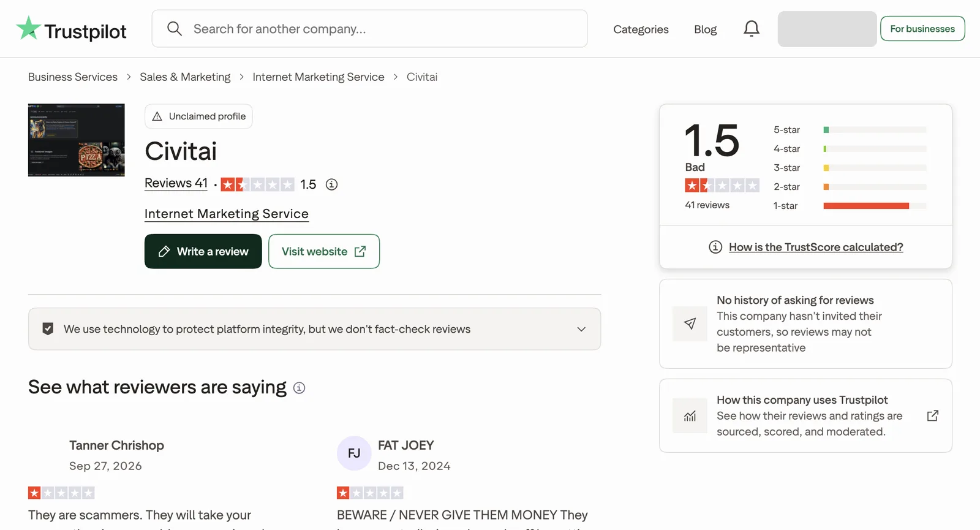Open Internet Marketing Service category link under Civitai

pos(227,214)
